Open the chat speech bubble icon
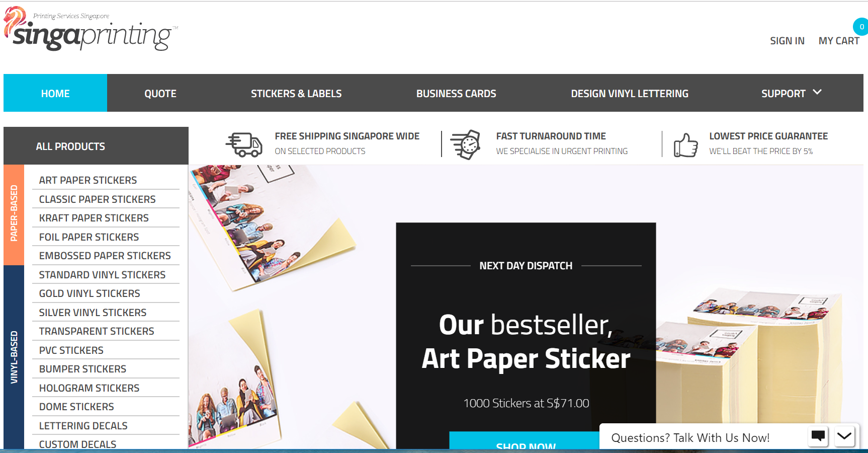This screenshot has height=453, width=868. (x=818, y=436)
